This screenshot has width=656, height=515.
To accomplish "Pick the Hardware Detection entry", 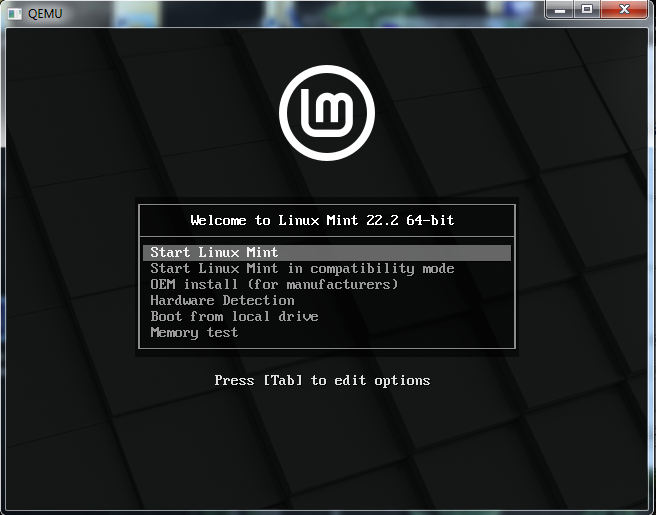I will (222, 301).
